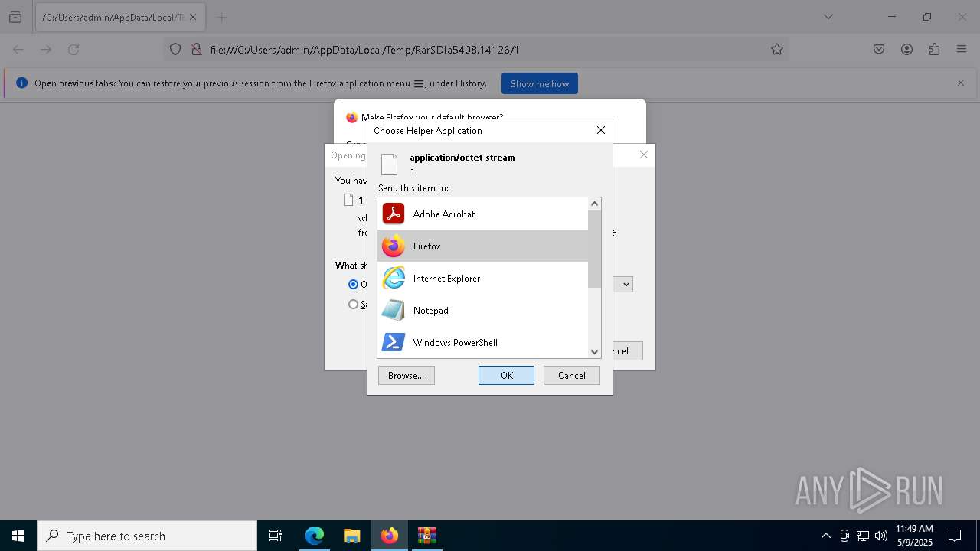Select the Windows PowerShell text label
Image resolution: width=980 pixels, height=551 pixels.
pyautogui.click(x=455, y=342)
